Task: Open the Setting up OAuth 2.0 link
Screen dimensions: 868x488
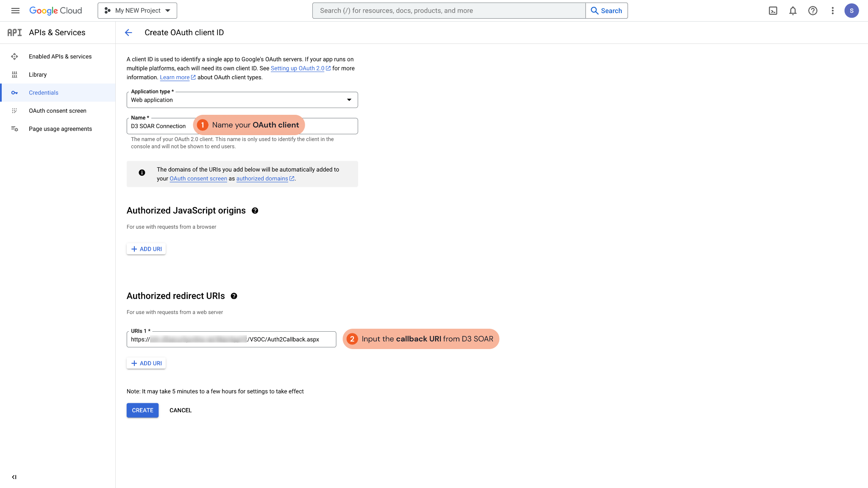Action: pyautogui.click(x=298, y=68)
